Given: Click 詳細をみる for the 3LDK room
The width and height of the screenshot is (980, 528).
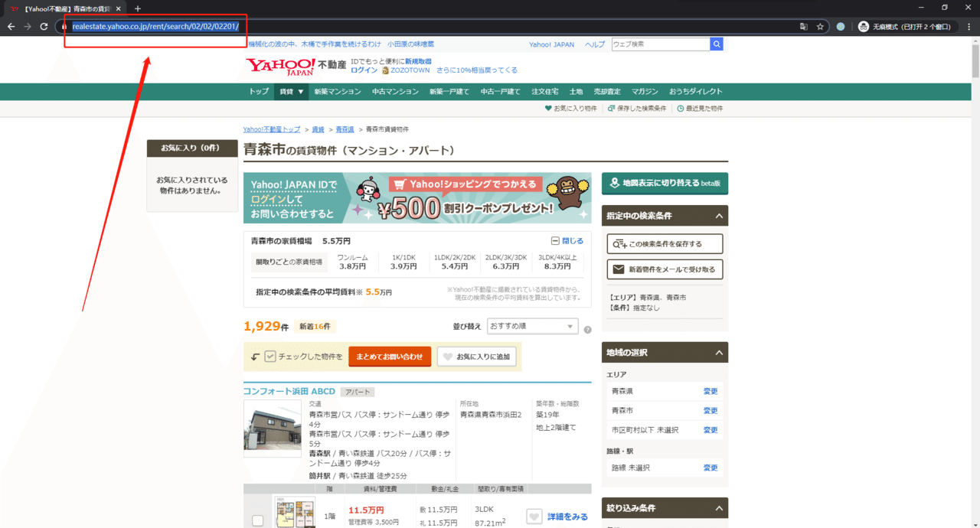Looking at the screenshot, I should point(567,517).
